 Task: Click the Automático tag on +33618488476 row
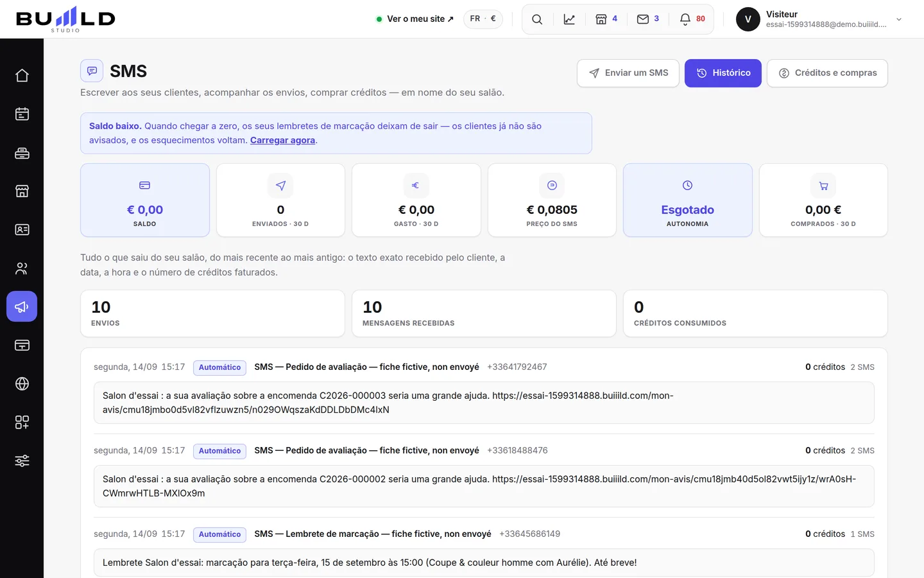coord(219,451)
